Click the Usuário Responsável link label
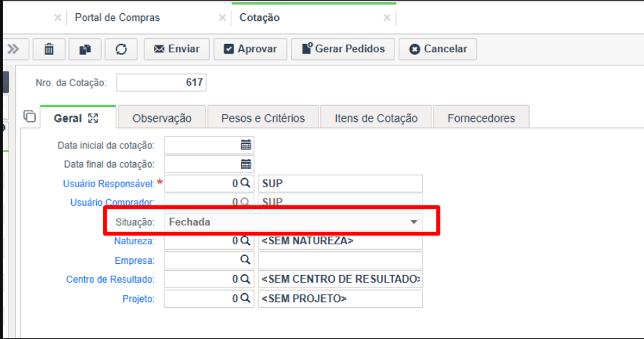This screenshot has width=644, height=339. 109,184
